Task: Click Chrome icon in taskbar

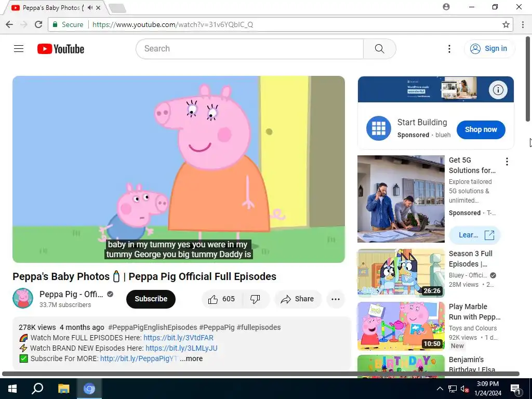Action: [89, 389]
